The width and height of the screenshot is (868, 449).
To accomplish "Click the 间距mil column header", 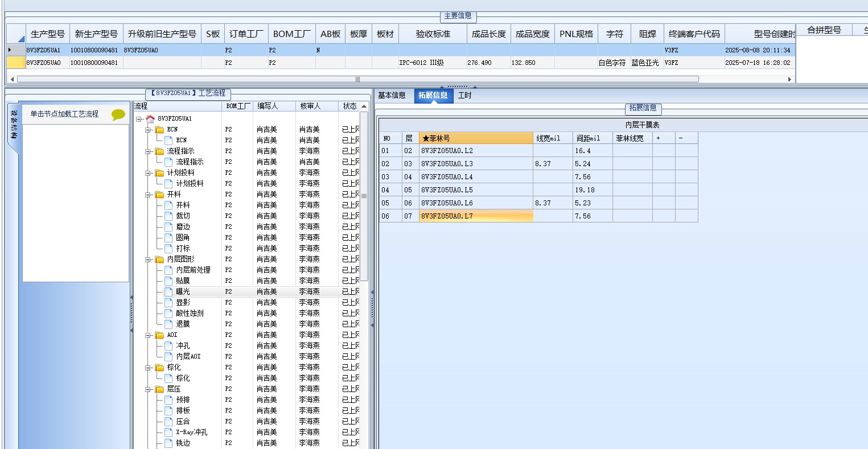I will [x=593, y=138].
